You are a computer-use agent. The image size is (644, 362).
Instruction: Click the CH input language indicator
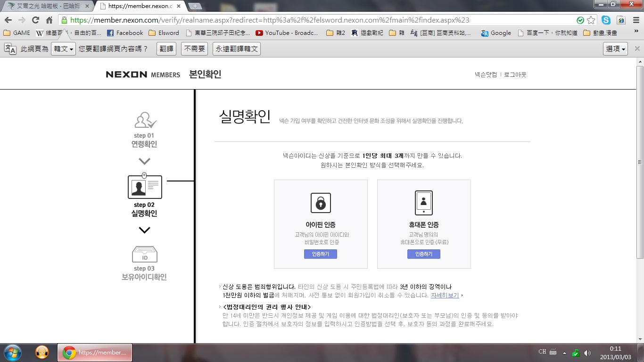click(x=542, y=352)
